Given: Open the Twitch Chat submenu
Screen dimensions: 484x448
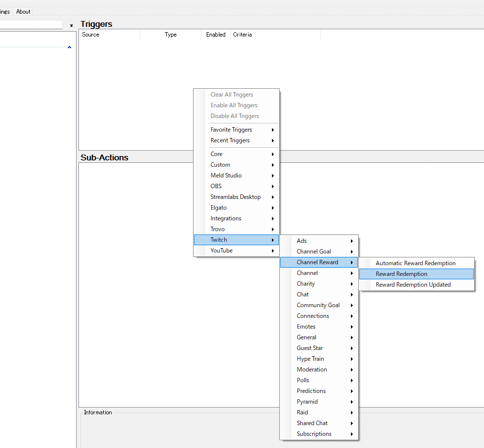Looking at the screenshot, I should (319, 294).
